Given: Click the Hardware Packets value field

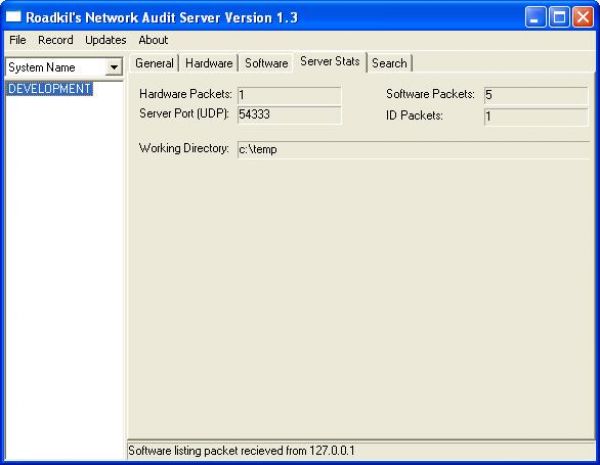Looking at the screenshot, I should (289, 95).
